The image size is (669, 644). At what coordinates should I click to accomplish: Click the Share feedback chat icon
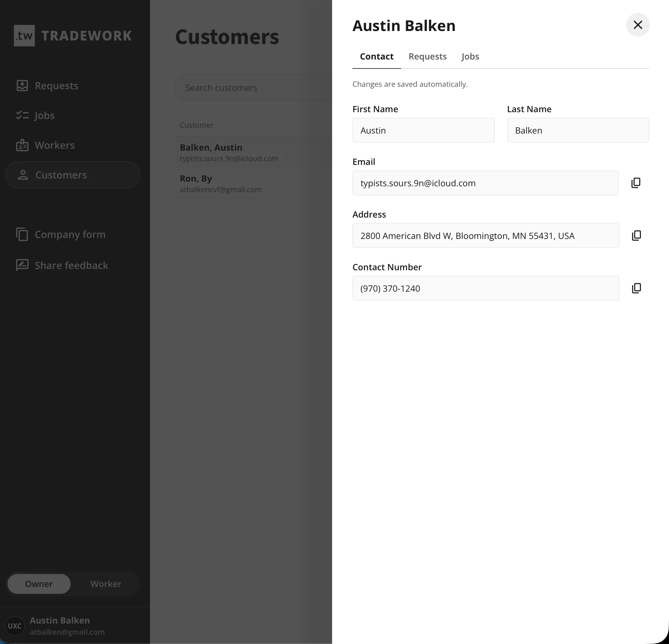pyautogui.click(x=22, y=265)
